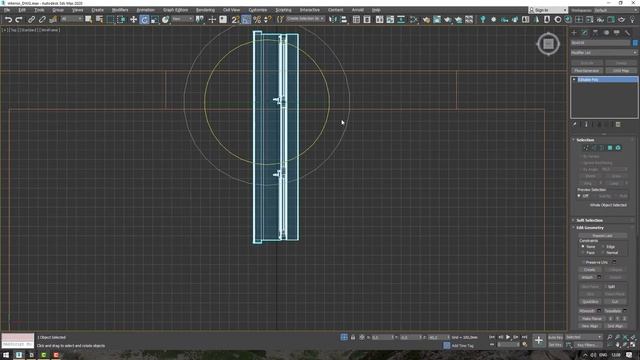Viewport: 640px width, 360px height.
Task: Enable the By Vertex checkbox
Action: (581, 156)
